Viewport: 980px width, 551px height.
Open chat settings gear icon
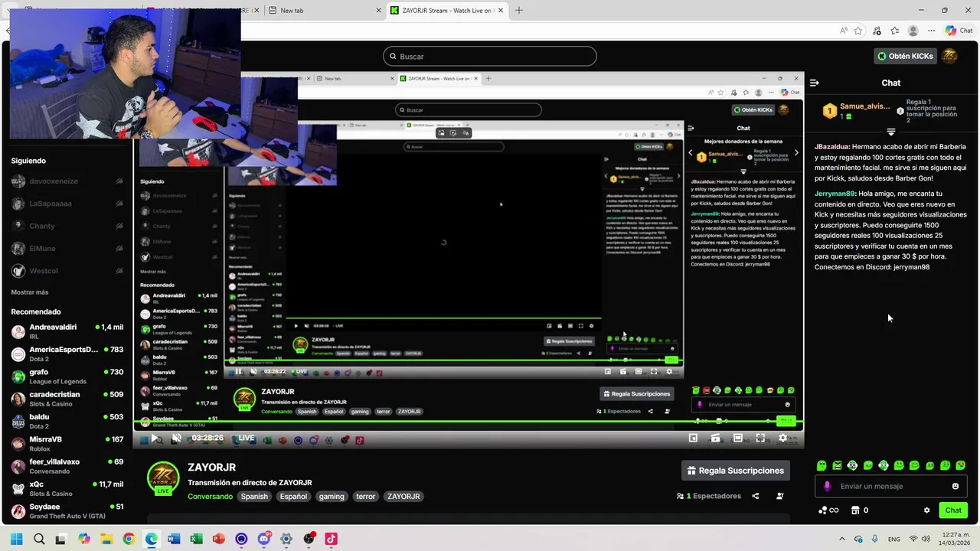926,510
